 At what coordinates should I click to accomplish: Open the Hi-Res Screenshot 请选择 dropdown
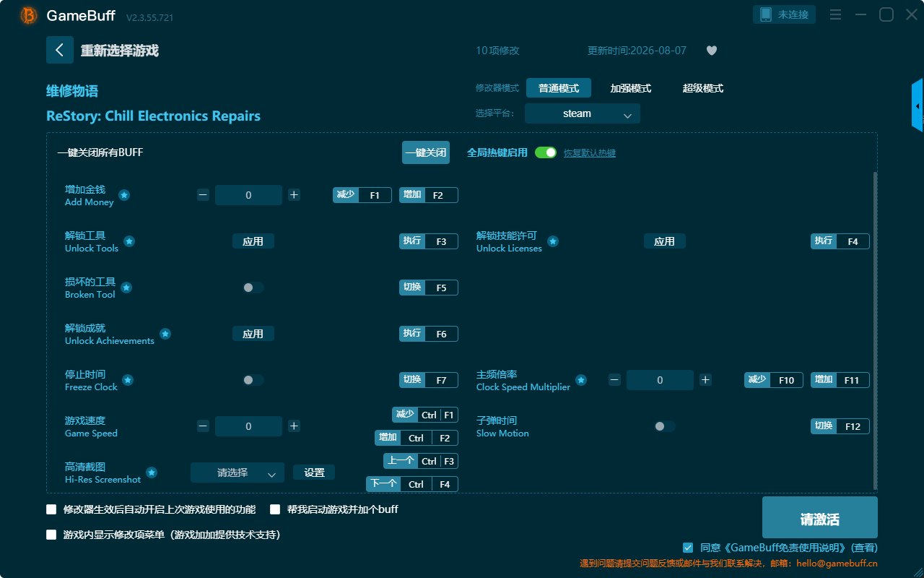click(x=237, y=473)
